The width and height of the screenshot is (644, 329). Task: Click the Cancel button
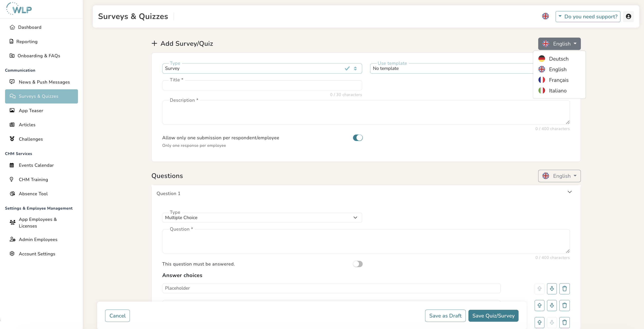pyautogui.click(x=117, y=316)
